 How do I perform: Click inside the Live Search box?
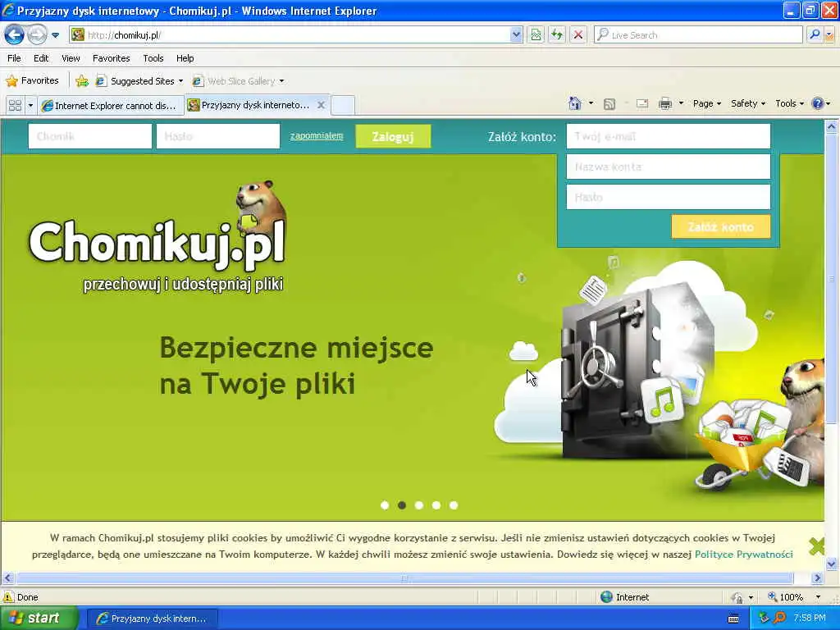pos(697,35)
